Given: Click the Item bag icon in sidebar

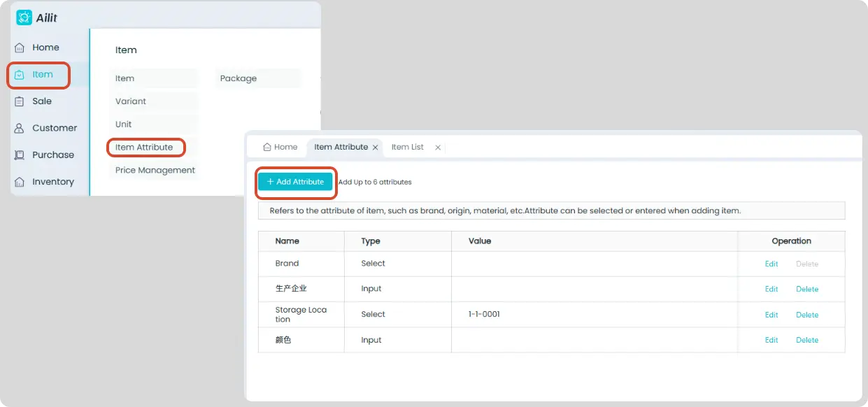Looking at the screenshot, I should pos(20,74).
